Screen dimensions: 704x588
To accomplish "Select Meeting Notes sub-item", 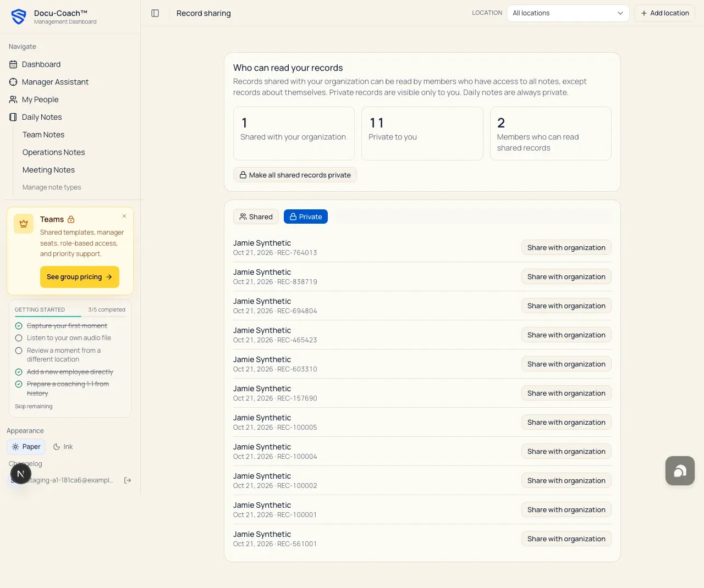I will [x=48, y=170].
